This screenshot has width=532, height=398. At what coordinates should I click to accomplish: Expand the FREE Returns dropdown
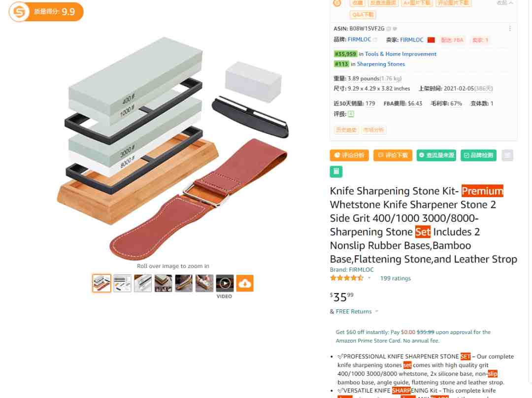(377, 311)
